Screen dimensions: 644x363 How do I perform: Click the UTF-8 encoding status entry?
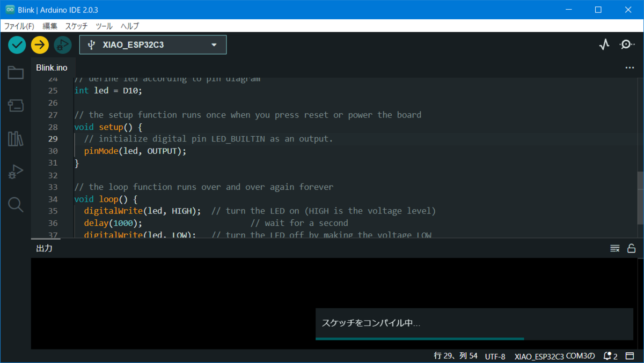(495, 356)
